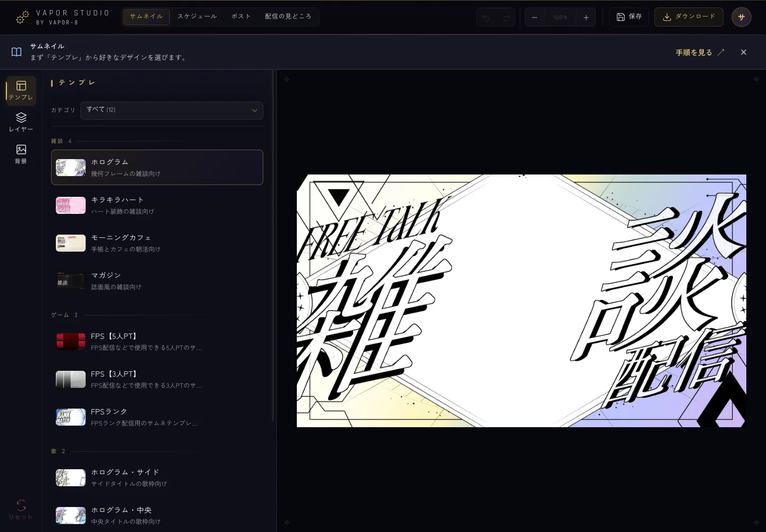The image size is (766, 532).
Task: Click the ダウンロード button
Action: [x=689, y=17]
